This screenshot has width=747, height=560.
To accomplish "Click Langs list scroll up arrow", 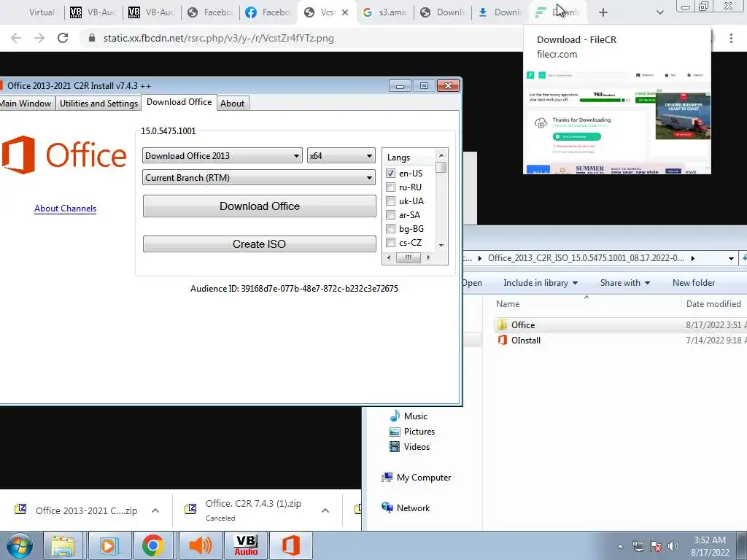I will (441, 155).
